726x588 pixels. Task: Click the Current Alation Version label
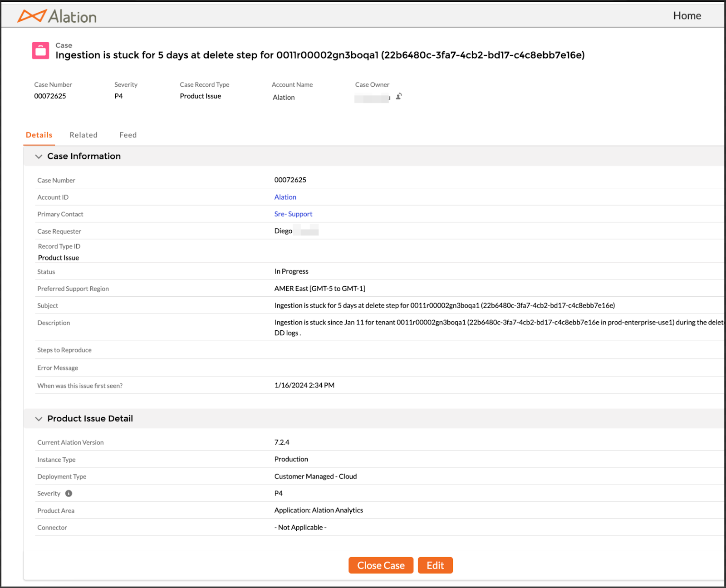[x=70, y=442]
